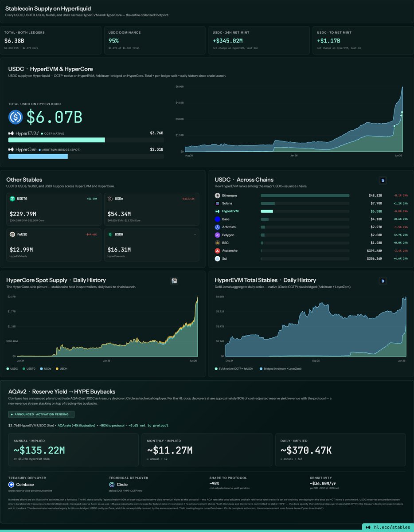The image size is (414, 532).
Task: Click the Ethereum chain icon
Action: (x=218, y=196)
